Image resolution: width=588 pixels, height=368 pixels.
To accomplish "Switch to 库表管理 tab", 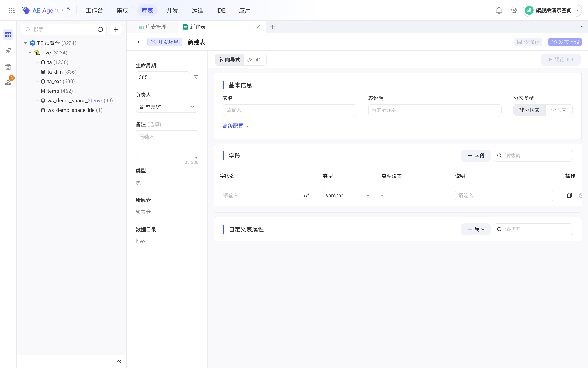I will 153,27.
